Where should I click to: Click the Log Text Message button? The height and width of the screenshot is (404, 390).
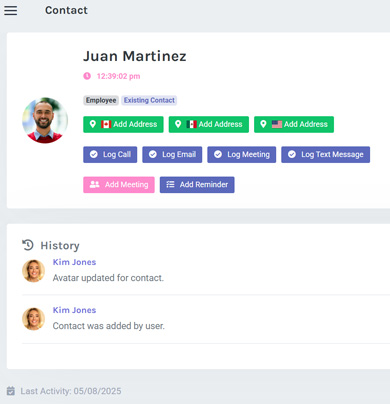[326, 155]
